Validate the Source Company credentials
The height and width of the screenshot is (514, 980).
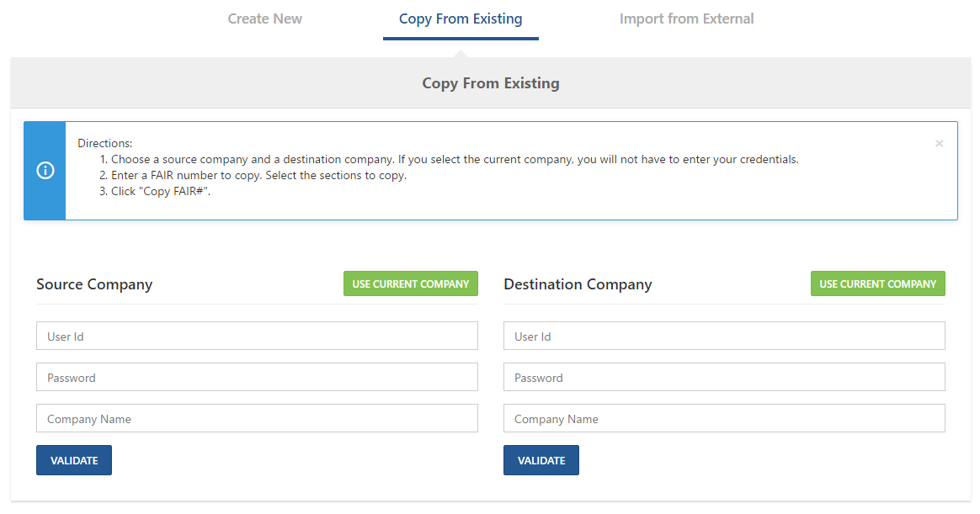point(74,460)
